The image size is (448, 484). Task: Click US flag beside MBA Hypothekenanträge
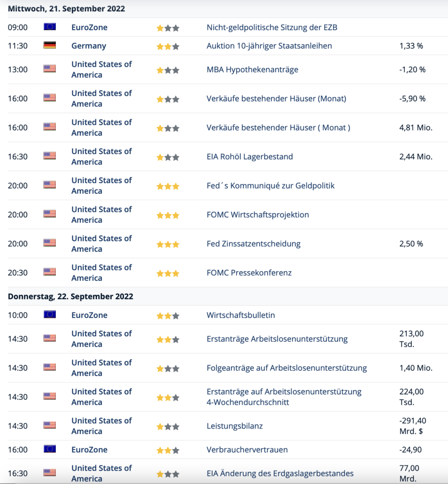coord(49,69)
